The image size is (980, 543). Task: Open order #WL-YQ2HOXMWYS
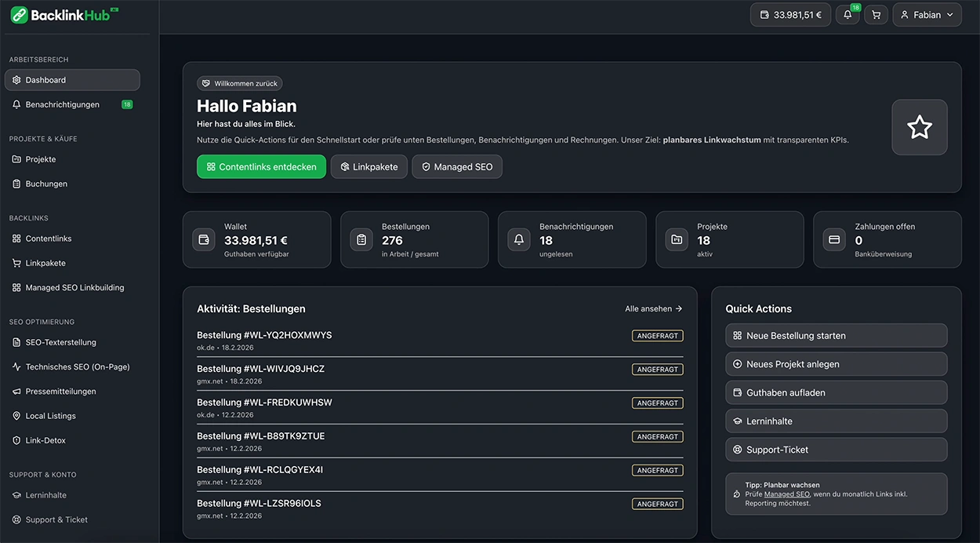(x=264, y=335)
